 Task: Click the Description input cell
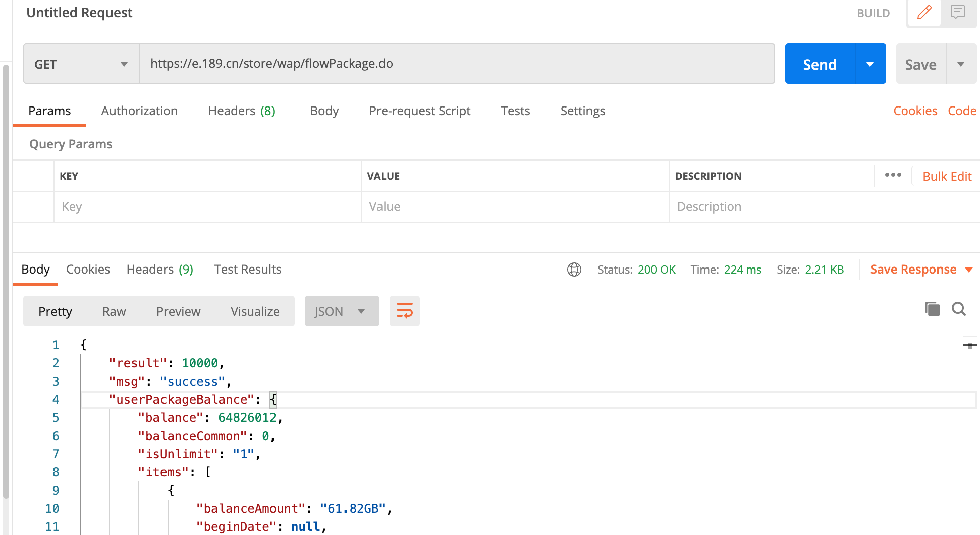click(825, 207)
